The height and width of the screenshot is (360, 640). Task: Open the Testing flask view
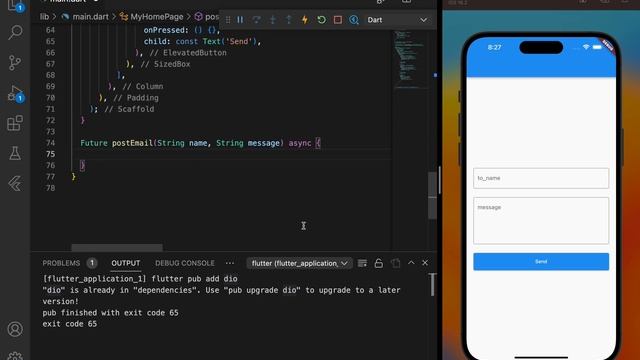[x=15, y=153]
